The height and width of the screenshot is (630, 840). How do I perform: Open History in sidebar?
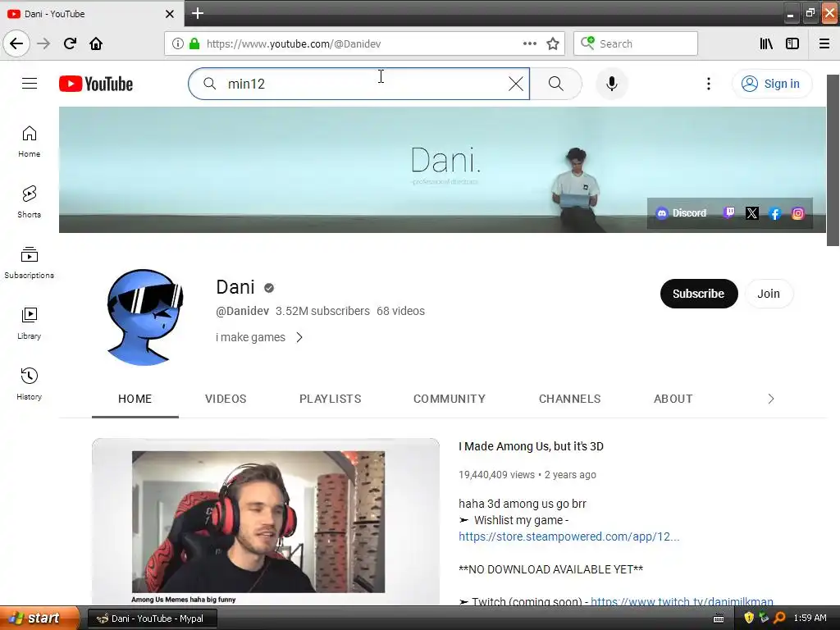29,384
